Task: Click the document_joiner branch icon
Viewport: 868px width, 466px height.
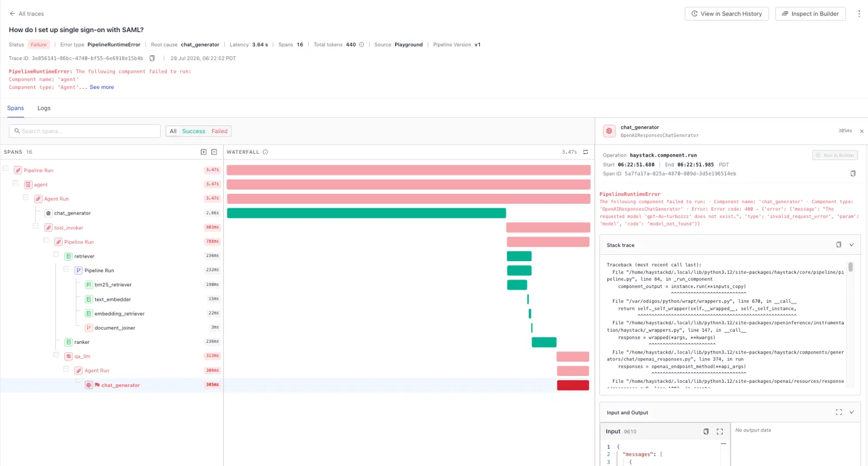Action: (89, 328)
